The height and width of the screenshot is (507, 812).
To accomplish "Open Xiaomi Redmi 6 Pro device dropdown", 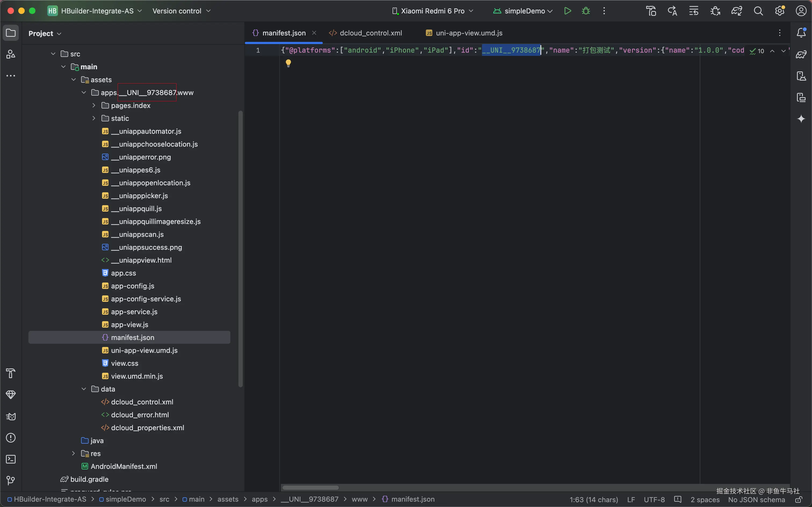I will tap(433, 11).
